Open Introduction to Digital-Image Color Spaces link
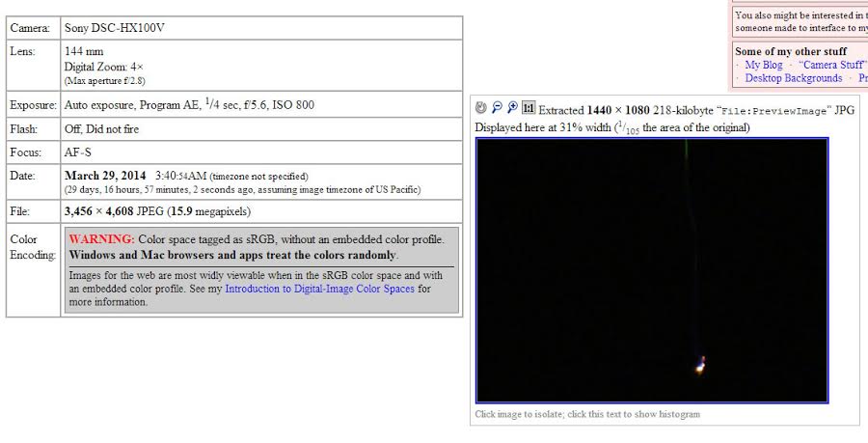 coord(319,289)
